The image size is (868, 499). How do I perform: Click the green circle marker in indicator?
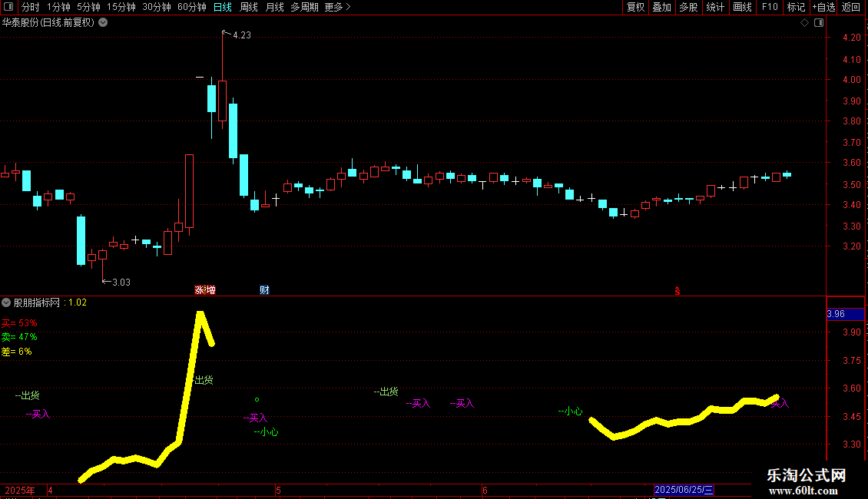pos(257,399)
